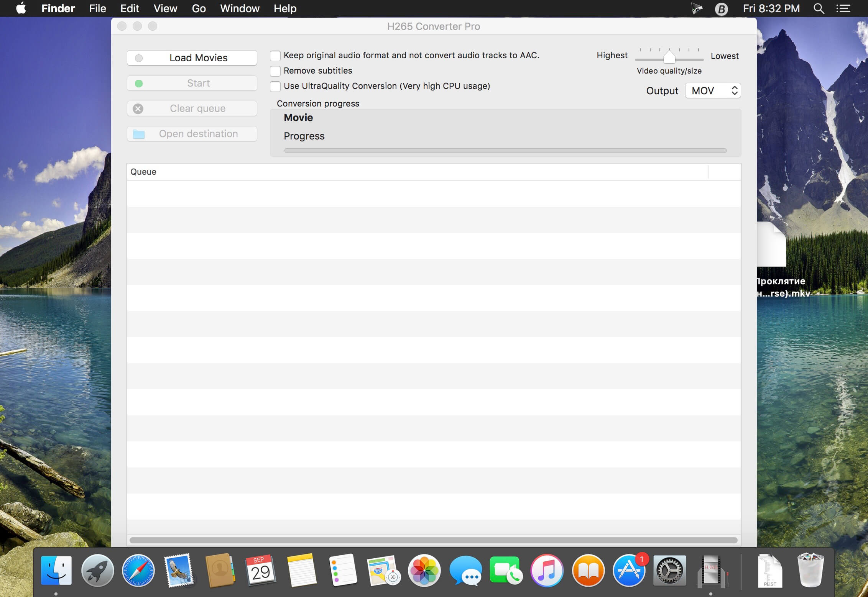Open the File menu
868x597 pixels.
tap(98, 8)
